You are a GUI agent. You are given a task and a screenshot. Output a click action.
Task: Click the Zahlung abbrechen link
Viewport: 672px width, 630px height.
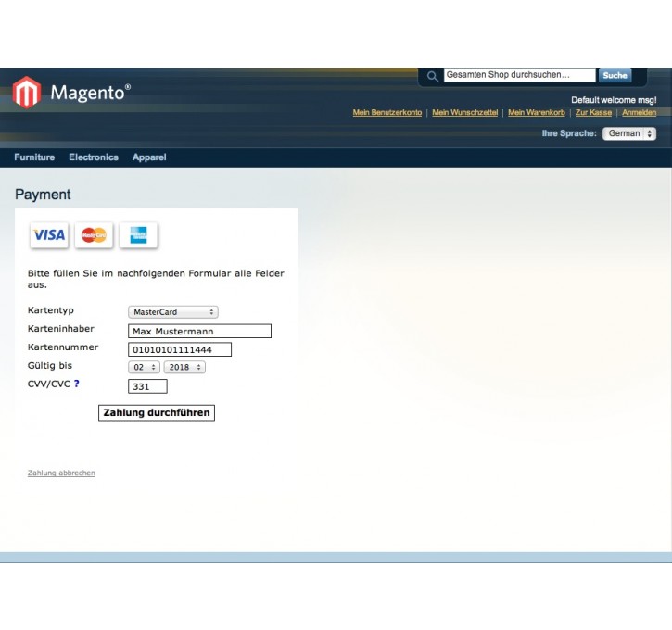pyautogui.click(x=61, y=472)
